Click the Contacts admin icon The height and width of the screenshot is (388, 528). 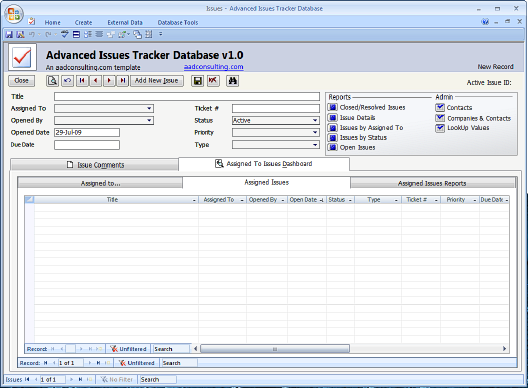point(440,107)
